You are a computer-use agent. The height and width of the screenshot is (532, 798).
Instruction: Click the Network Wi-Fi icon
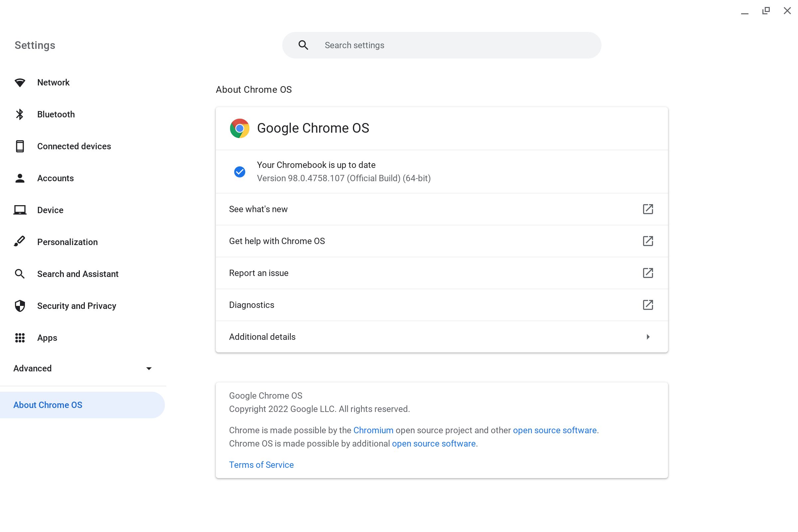pos(20,82)
